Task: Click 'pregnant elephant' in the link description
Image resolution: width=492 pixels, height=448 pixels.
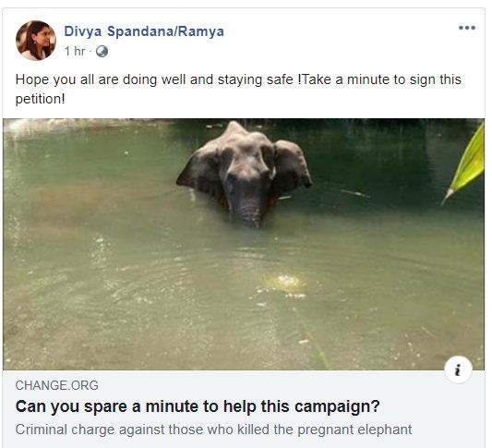Action: click(354, 430)
